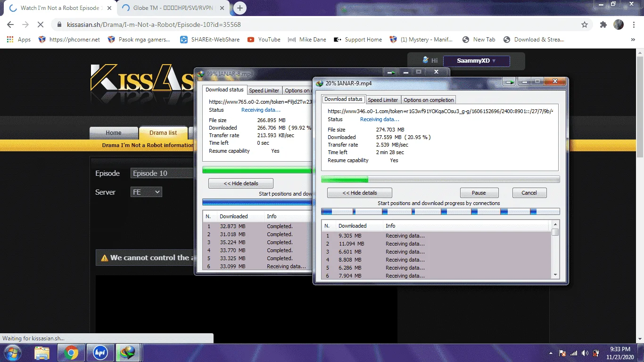Open the SaammyXD user dropdown
Screen dimensions: 644x362
click(477, 61)
